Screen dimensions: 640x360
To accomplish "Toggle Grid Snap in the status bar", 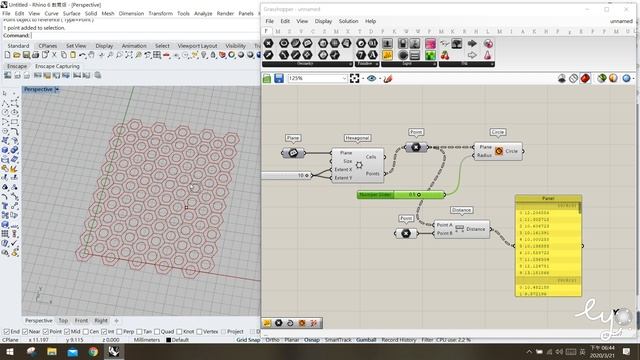I will (x=248, y=340).
